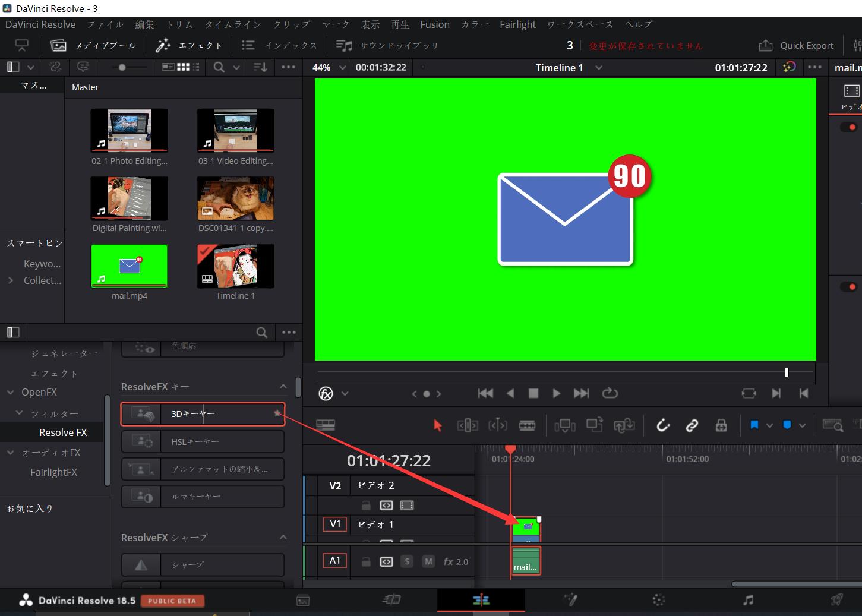Activate the Blade edit mode tool
The width and height of the screenshot is (862, 616).
click(x=527, y=425)
